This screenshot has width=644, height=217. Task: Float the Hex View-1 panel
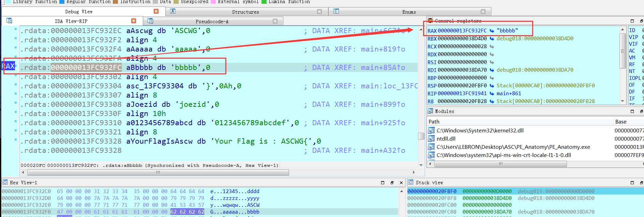click(x=392, y=183)
